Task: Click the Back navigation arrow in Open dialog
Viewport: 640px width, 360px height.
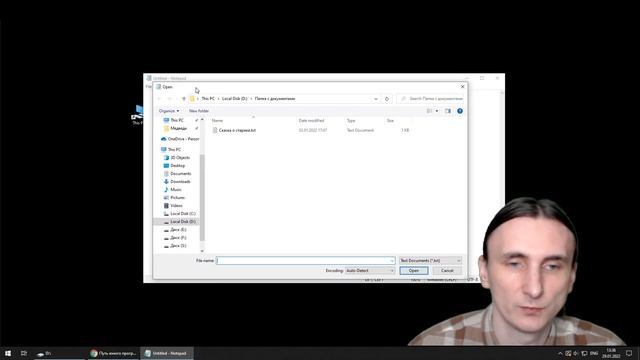Action: [160, 99]
